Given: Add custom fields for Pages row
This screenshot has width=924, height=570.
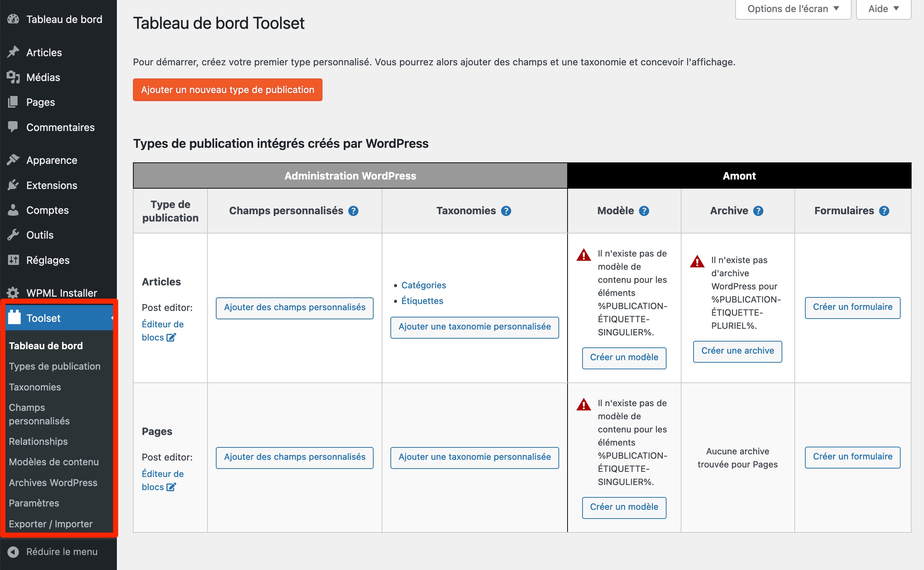Looking at the screenshot, I should click(295, 458).
